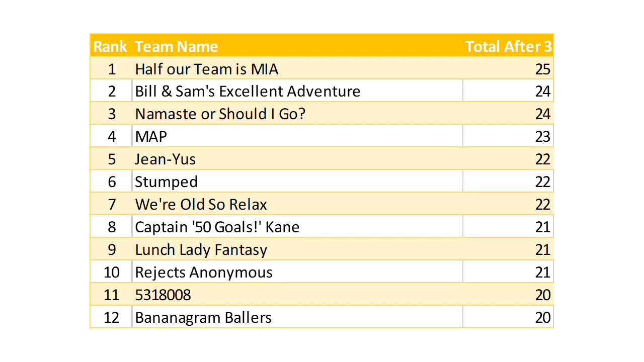Select the score 25 cell
Screen dimensions: 644x362
click(542, 69)
